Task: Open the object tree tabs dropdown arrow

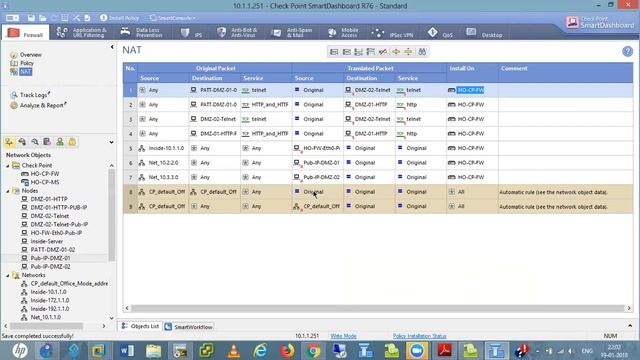Action: [x=111, y=142]
